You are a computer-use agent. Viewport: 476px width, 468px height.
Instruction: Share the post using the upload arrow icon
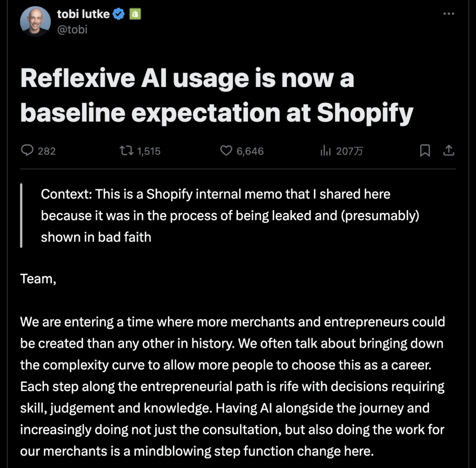(x=449, y=150)
